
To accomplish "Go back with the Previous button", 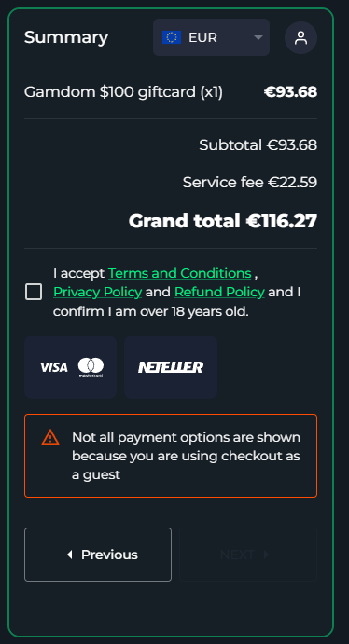I will point(98,555).
